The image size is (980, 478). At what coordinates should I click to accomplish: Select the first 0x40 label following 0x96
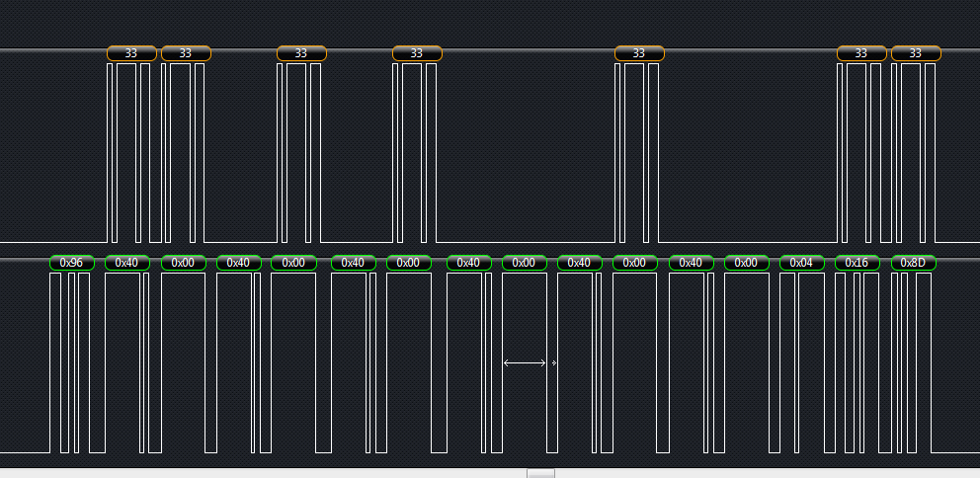126,263
